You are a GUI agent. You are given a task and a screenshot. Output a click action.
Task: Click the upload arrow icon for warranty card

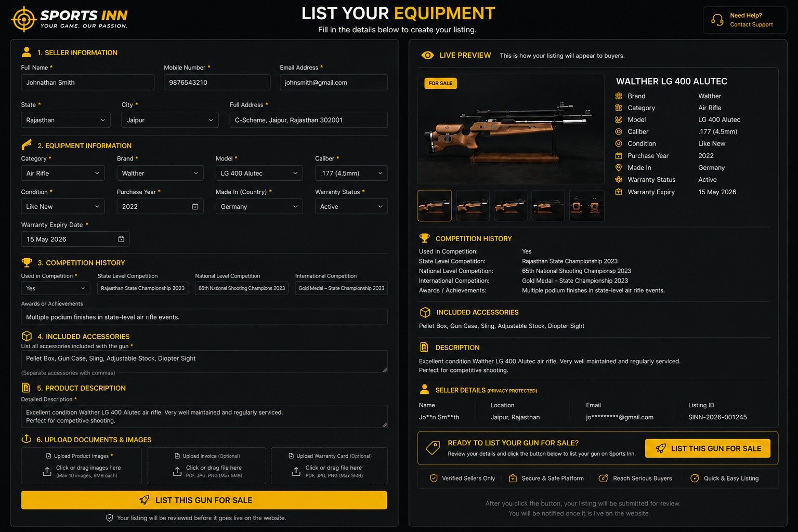(x=296, y=471)
